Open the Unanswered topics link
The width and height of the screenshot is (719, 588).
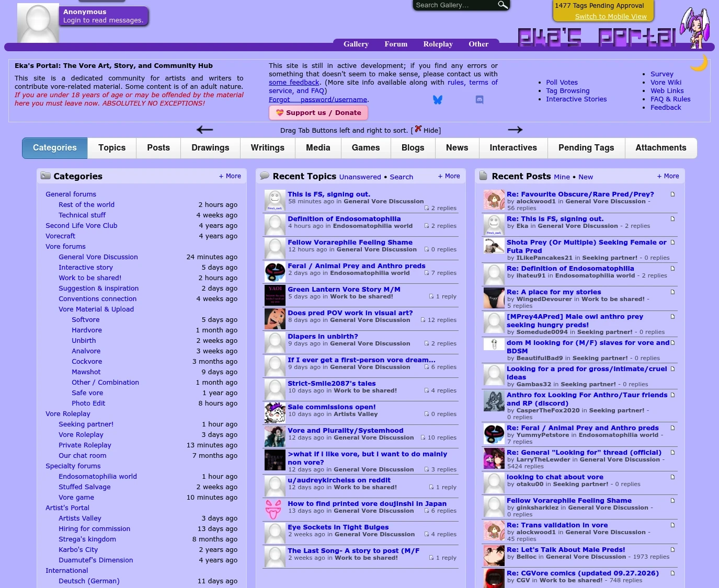tap(360, 177)
